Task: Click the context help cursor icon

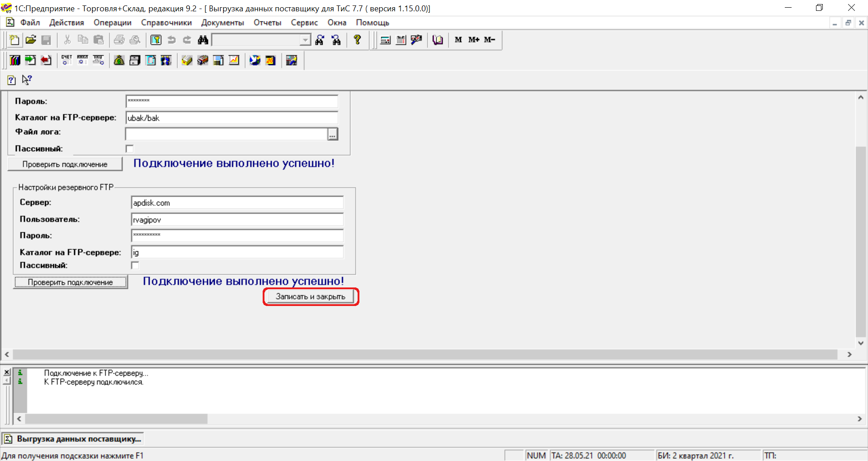Action: pyautogui.click(x=27, y=80)
